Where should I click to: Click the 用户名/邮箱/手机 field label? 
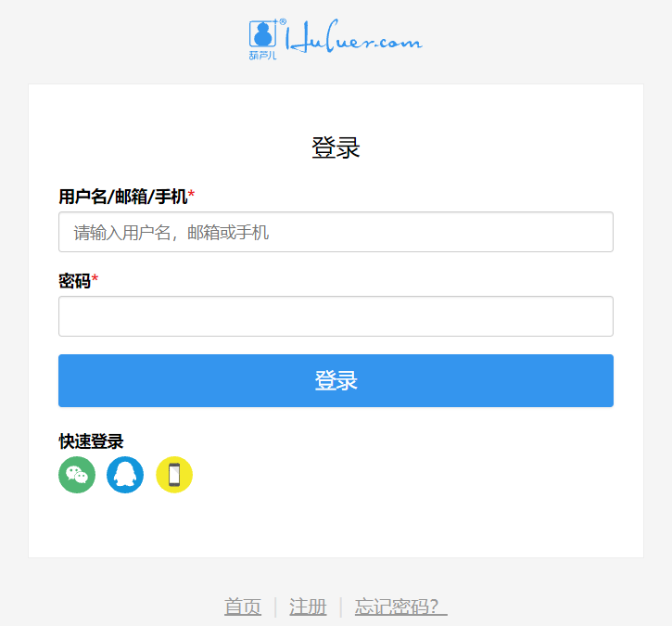click(123, 197)
